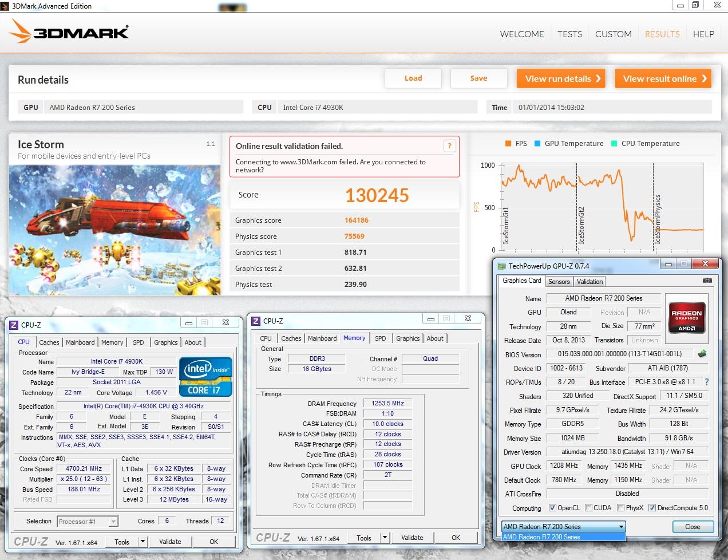Click orange FPS legend marker

point(508,144)
